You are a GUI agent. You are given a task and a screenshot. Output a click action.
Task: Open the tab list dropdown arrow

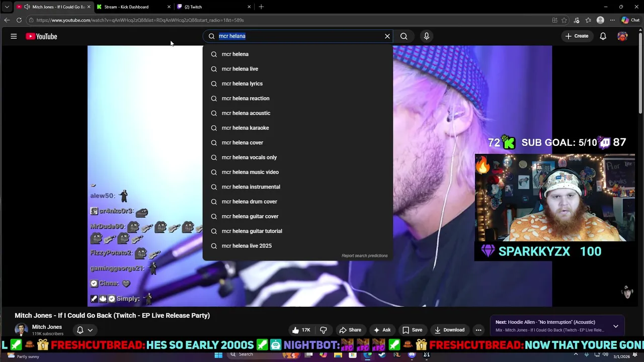click(x=7, y=7)
